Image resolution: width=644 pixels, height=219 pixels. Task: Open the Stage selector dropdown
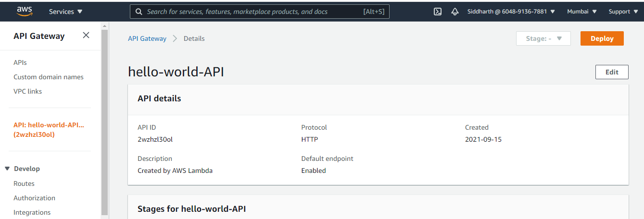pos(543,38)
